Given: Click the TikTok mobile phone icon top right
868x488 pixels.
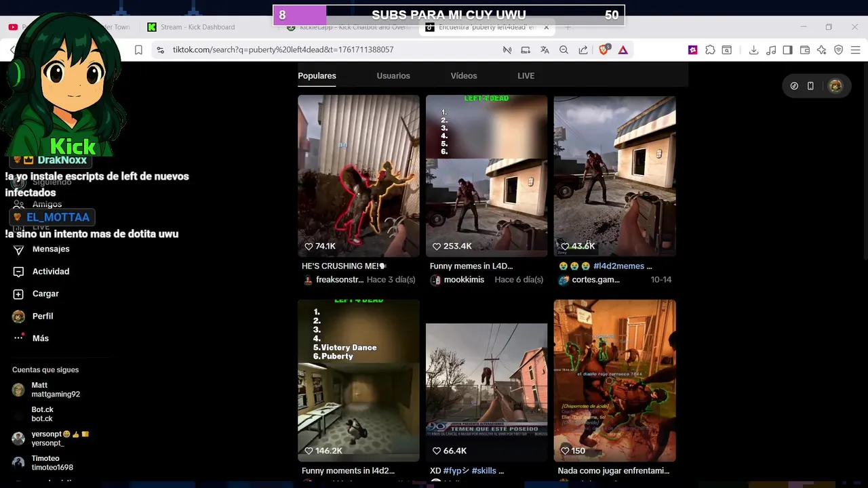Looking at the screenshot, I should (x=810, y=86).
